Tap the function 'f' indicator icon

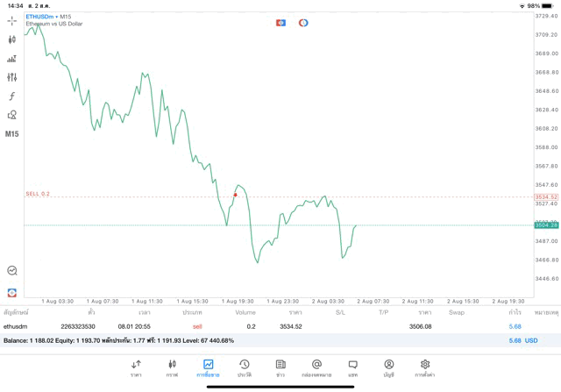point(12,96)
